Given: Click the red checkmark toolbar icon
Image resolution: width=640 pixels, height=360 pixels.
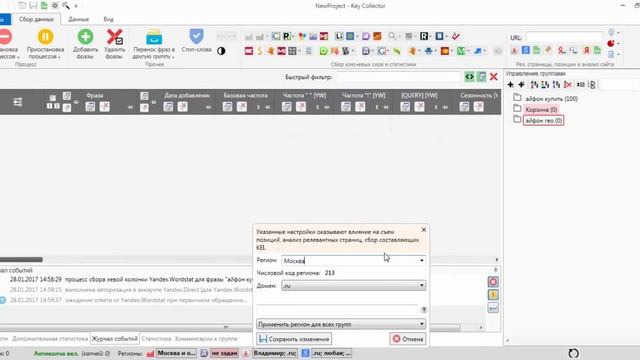Looking at the screenshot, I should (x=456, y=36).
